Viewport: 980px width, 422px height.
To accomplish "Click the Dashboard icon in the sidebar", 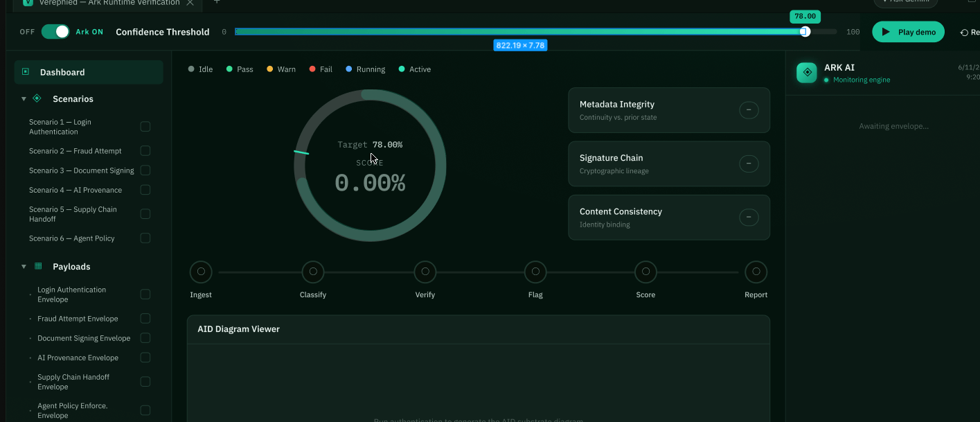I will (x=26, y=71).
